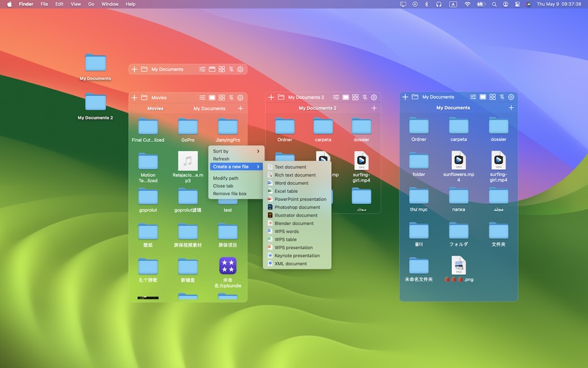
Task: Click the Bluetooth icon in the menu bar
Action: coord(426,4)
